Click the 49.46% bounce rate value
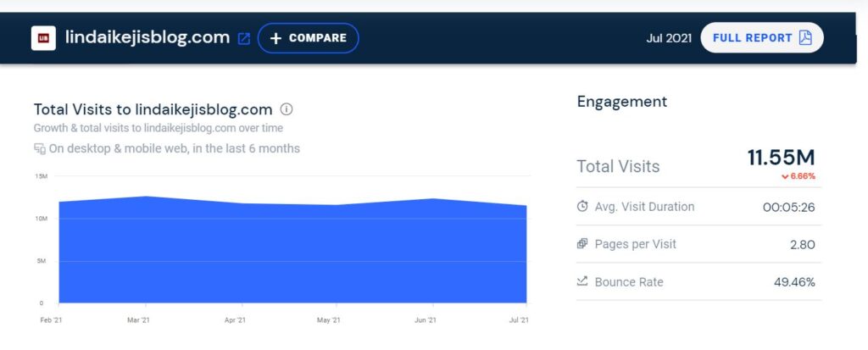The width and height of the screenshot is (868, 350). [794, 282]
